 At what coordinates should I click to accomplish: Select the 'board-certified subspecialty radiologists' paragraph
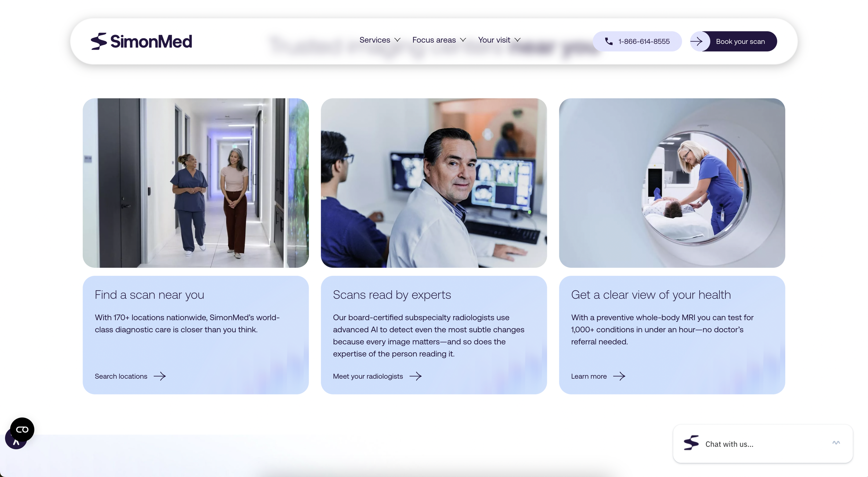[428, 335]
